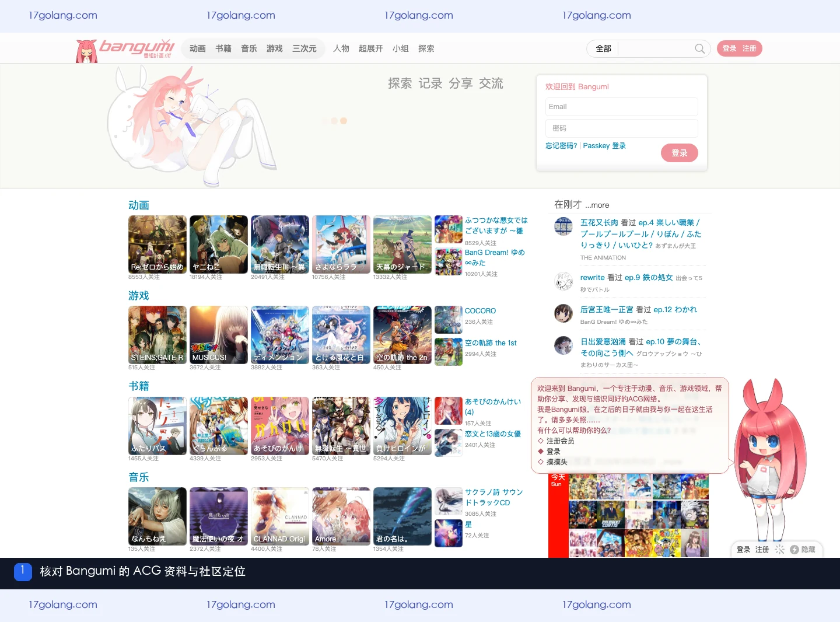The height and width of the screenshot is (622, 840).
Task: Click the sparkle icon in mascot toolbar
Action: click(x=779, y=550)
